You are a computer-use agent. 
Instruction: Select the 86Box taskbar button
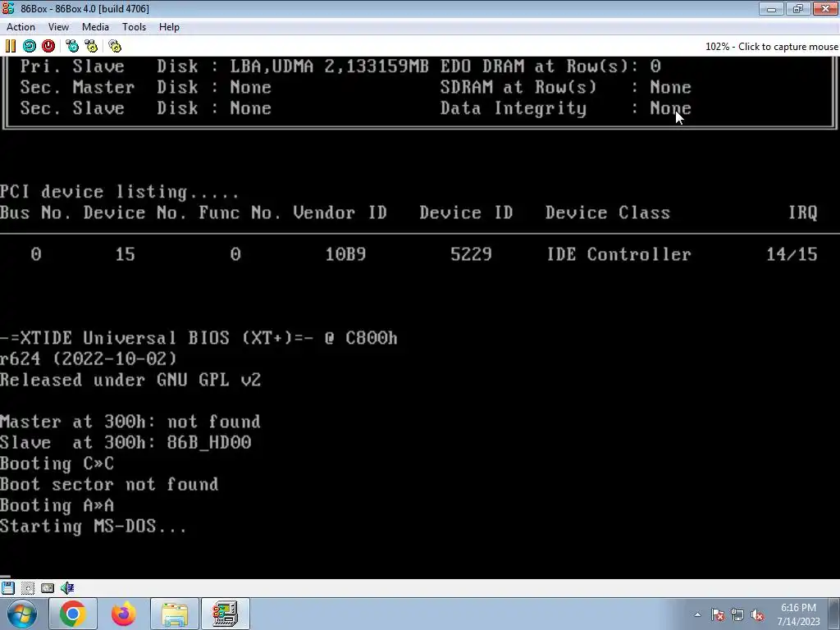(x=225, y=614)
